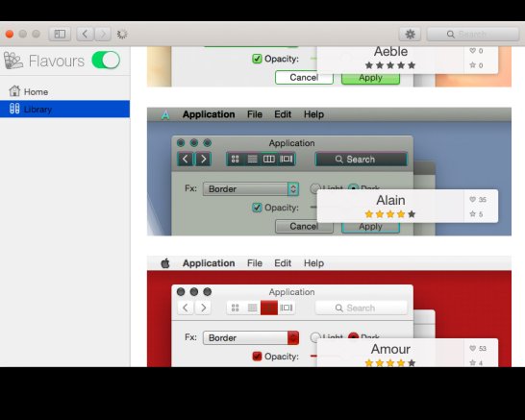Click the Library icon in sidebar

(14, 109)
